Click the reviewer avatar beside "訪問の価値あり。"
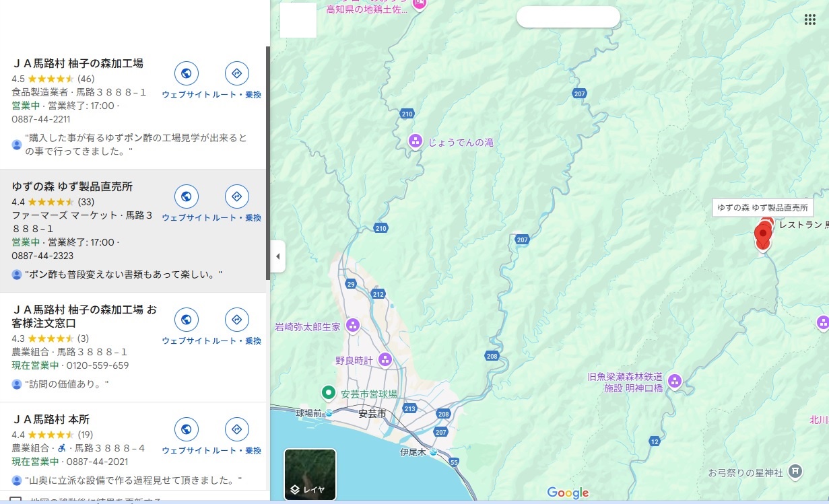Viewport: 829px width, 504px height. 17,384
